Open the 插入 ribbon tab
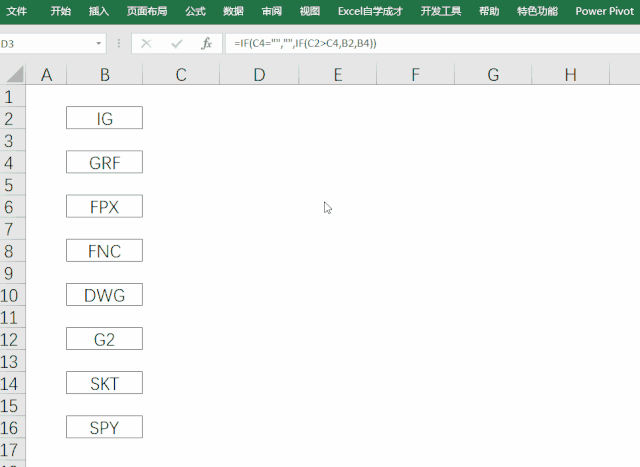 pos(99,11)
